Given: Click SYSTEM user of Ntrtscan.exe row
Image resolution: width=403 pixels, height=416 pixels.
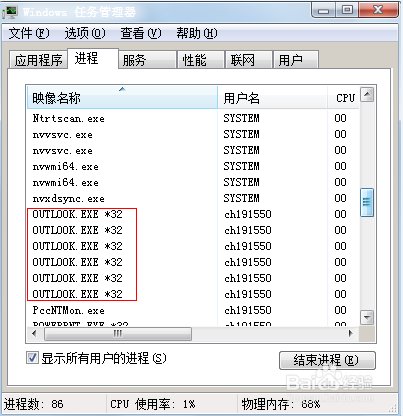Looking at the screenshot, I should pos(241,118).
